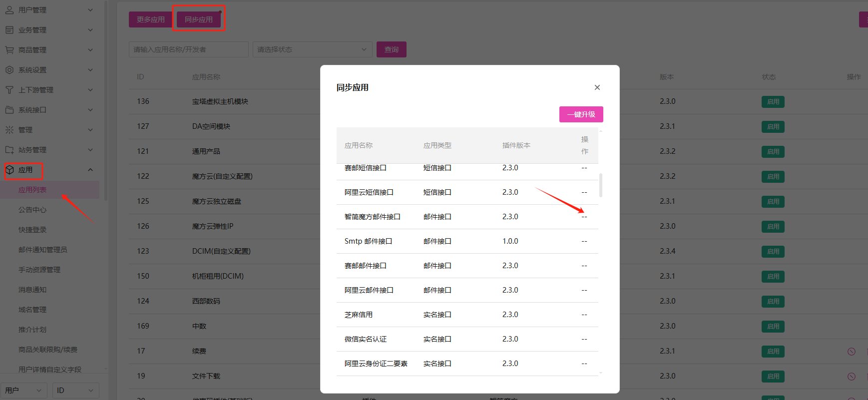Click the disable icon in the 文件下载 row
The image size is (868, 400).
coord(852,377)
